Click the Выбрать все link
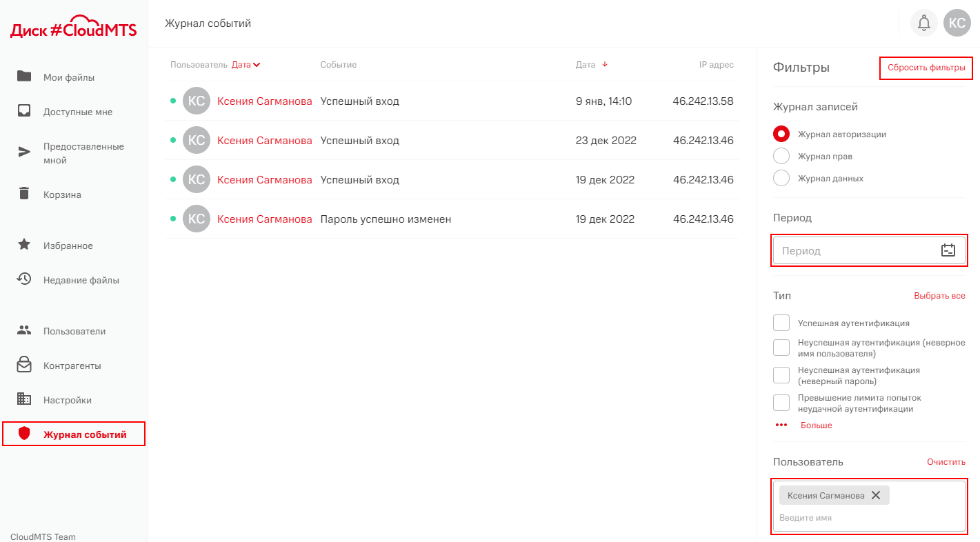Image resolution: width=980 pixels, height=542 pixels. click(939, 296)
